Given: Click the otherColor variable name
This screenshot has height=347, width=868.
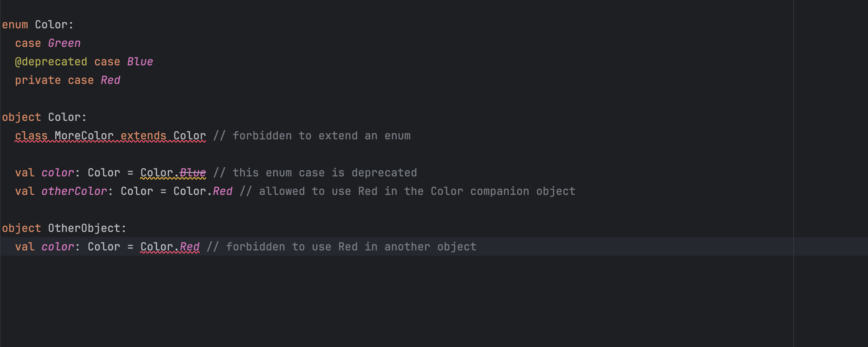Looking at the screenshot, I should [x=74, y=191].
